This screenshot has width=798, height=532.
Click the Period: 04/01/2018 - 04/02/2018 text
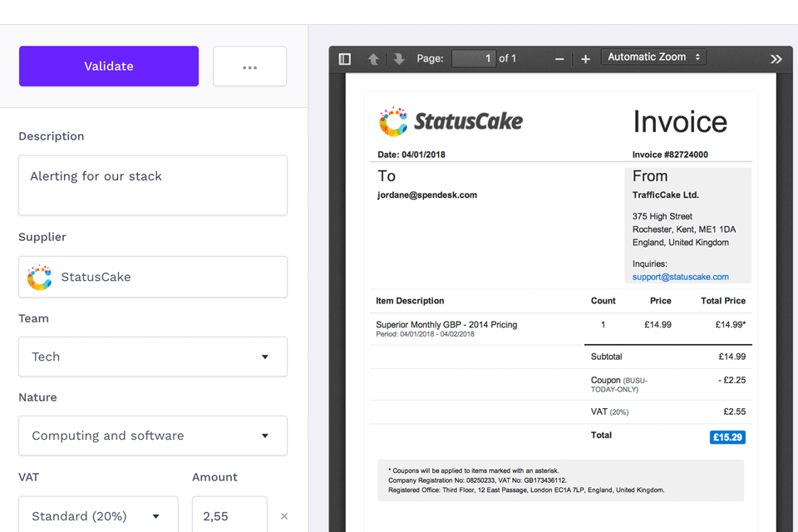pos(425,334)
